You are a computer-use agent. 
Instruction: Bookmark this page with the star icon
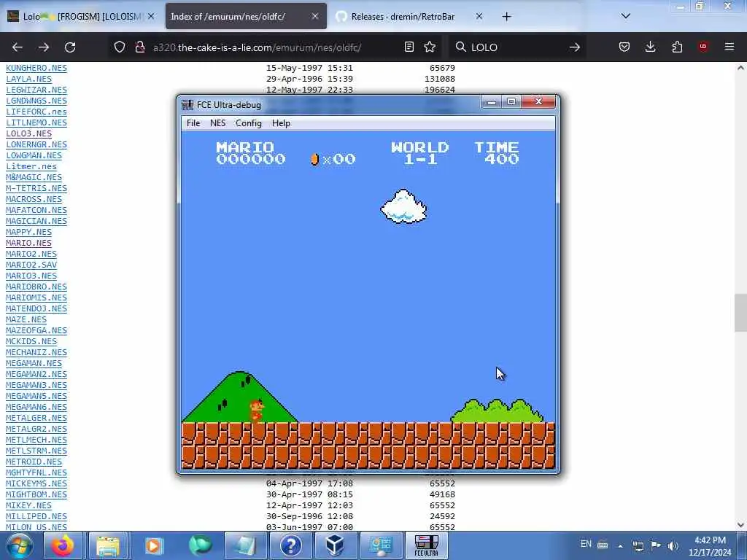(430, 47)
